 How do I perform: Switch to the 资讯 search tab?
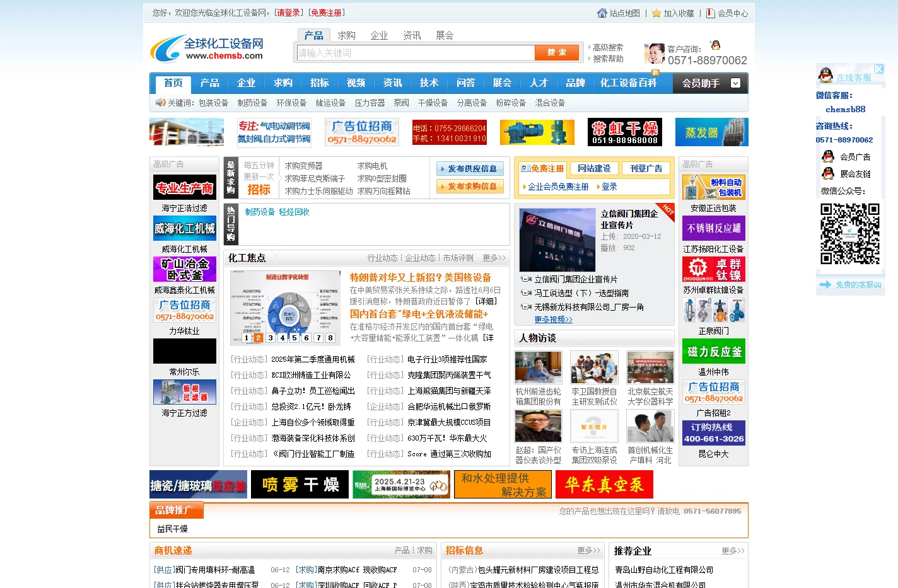(x=412, y=36)
